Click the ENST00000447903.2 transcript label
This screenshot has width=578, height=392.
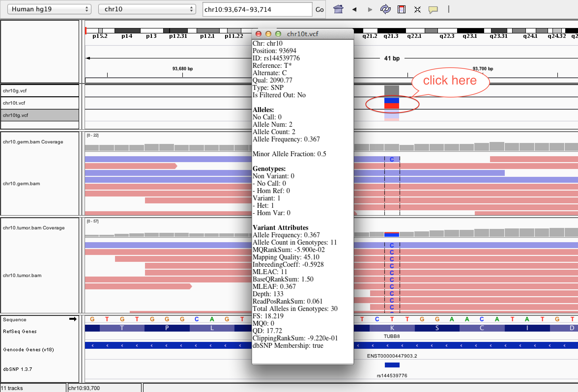(392, 356)
